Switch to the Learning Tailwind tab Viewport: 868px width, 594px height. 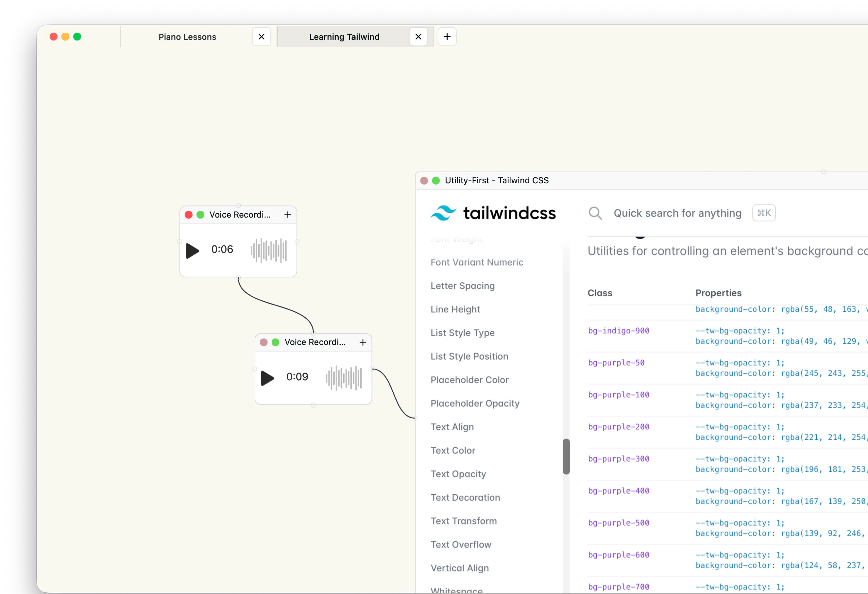[344, 36]
